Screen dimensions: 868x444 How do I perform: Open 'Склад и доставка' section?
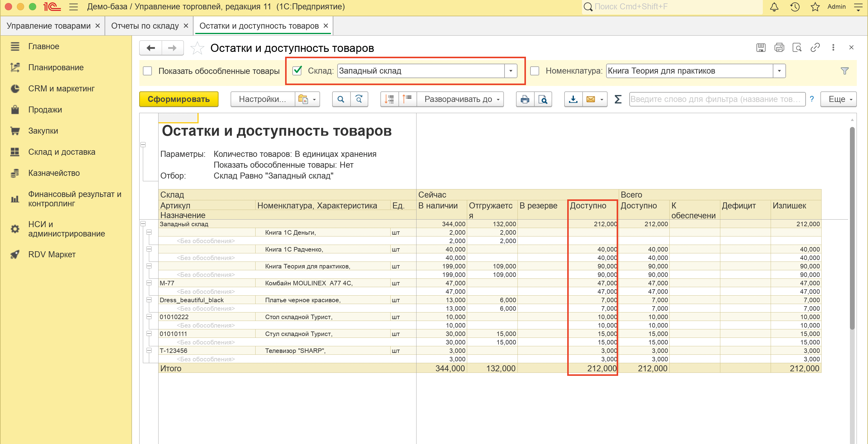click(62, 152)
